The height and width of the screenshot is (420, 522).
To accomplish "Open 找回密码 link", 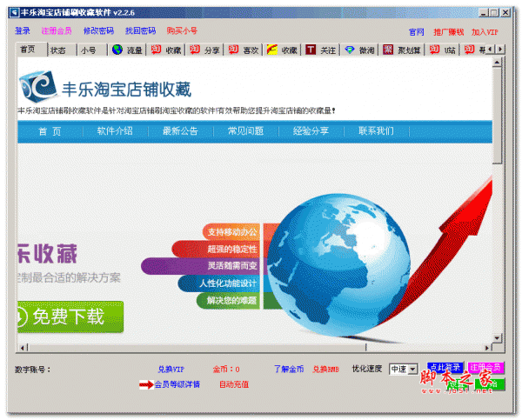I will [x=140, y=31].
